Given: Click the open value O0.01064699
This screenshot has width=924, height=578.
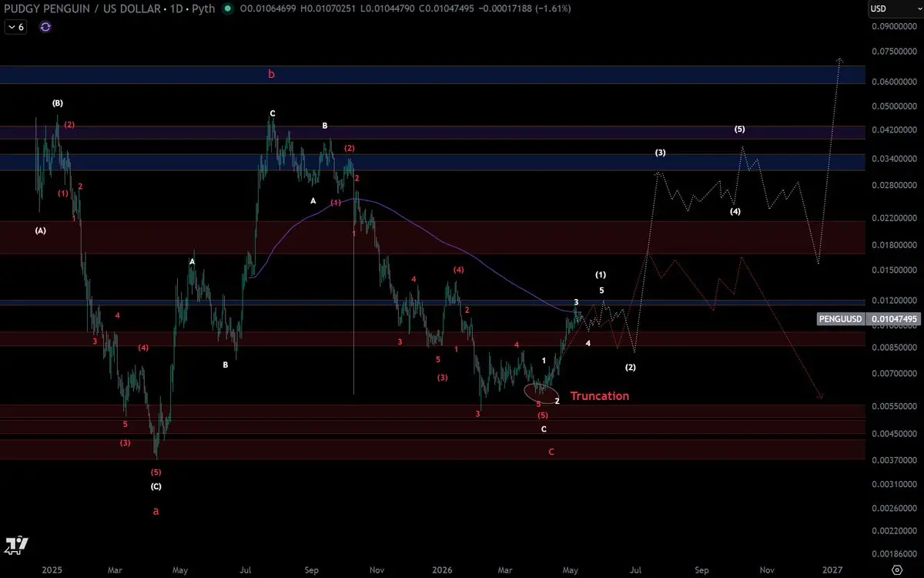Looking at the screenshot, I should click(269, 8).
